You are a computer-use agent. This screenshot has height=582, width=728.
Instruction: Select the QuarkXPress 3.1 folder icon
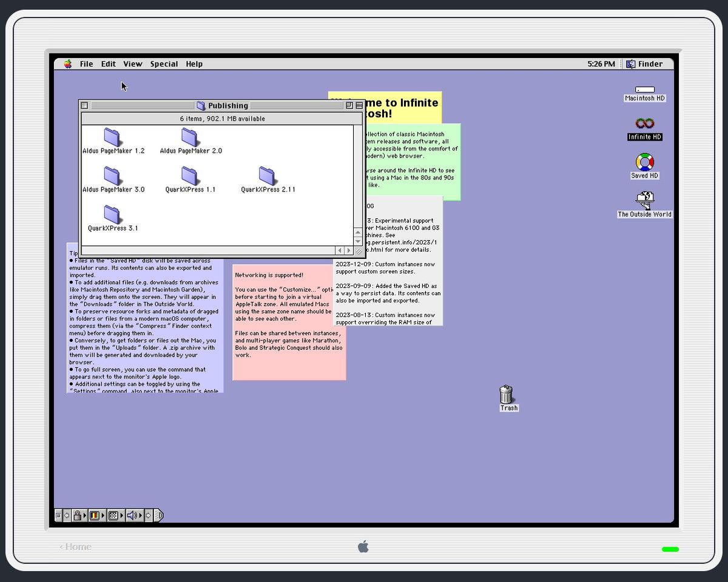(112, 215)
